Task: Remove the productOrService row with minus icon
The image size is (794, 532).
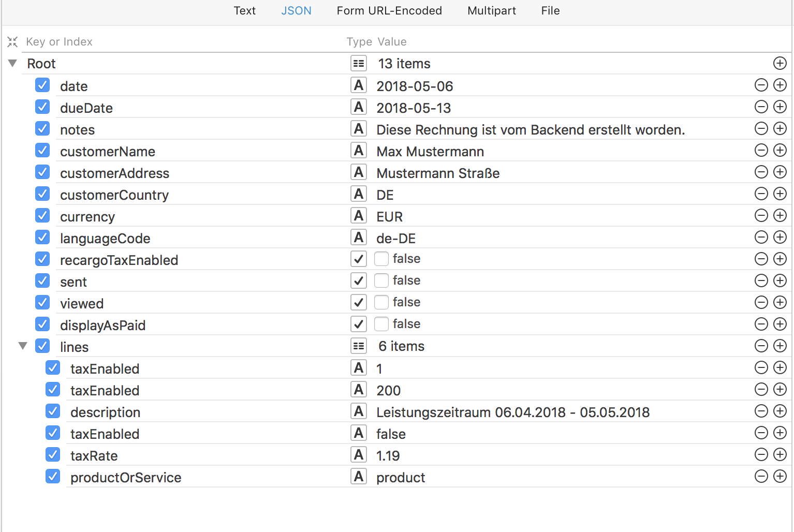Action: coord(761,476)
